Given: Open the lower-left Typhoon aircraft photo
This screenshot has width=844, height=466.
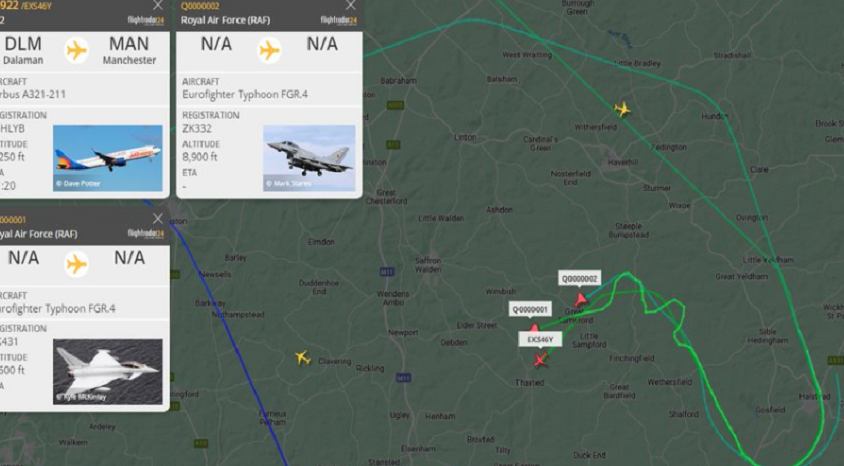Looking at the screenshot, I should pos(108,371).
